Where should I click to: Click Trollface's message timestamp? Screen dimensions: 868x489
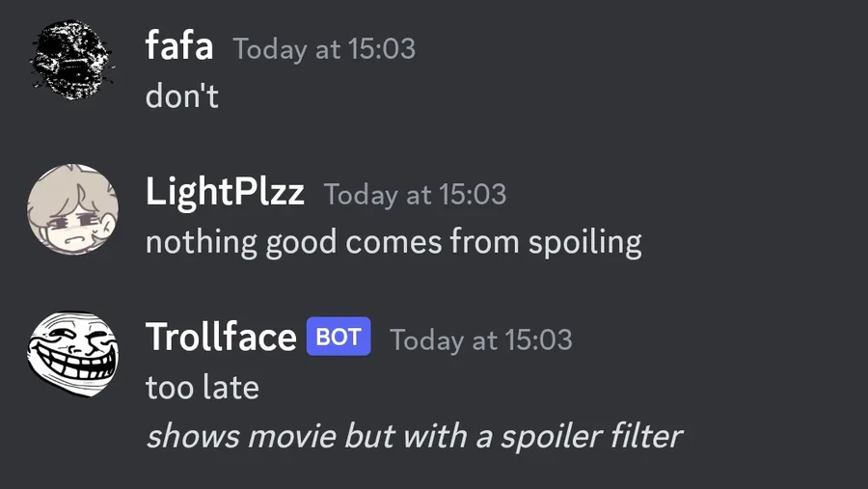coord(480,340)
